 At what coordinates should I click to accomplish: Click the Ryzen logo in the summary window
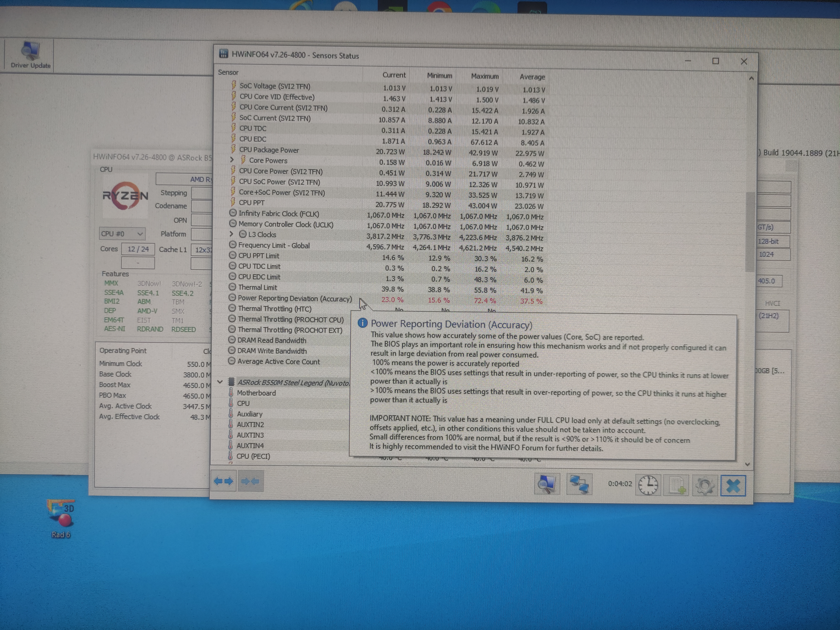pyautogui.click(x=125, y=196)
